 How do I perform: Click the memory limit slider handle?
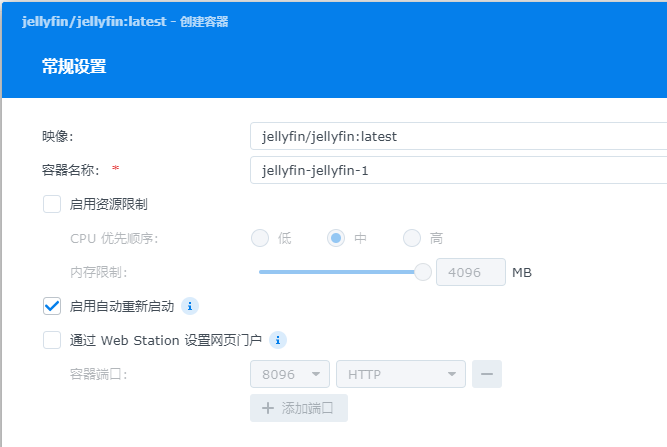click(x=423, y=272)
